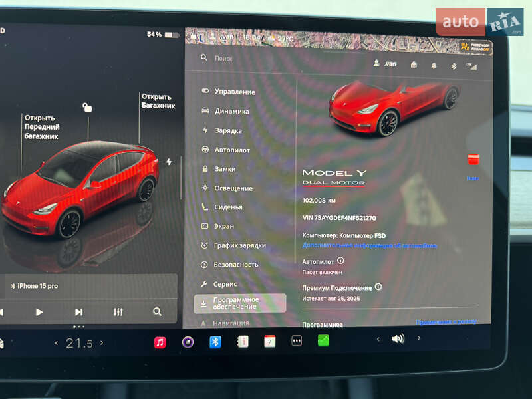Tap the notification bell icon in header
This screenshot has width=532, height=399.
tap(434, 65)
